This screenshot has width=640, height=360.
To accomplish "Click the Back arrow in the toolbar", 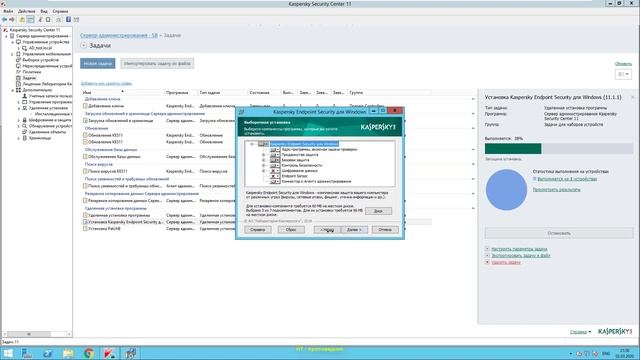I will point(4,20).
